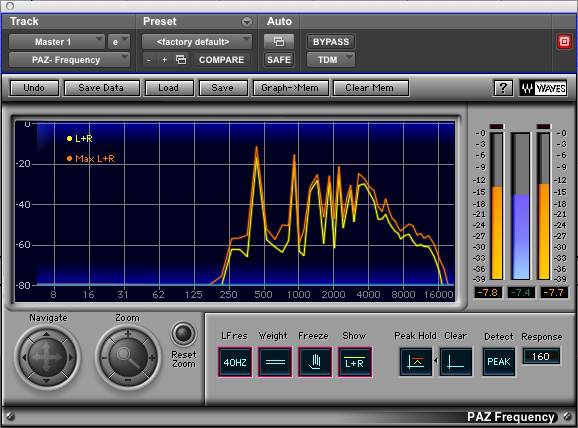Click the left meter clip indicator

pos(497,127)
